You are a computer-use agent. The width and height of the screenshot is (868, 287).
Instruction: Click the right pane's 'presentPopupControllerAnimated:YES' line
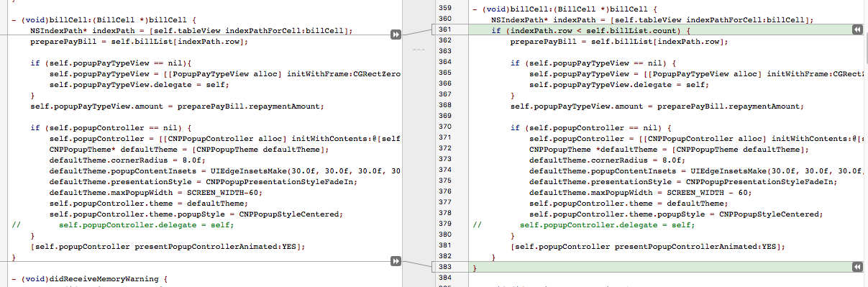coord(648,247)
